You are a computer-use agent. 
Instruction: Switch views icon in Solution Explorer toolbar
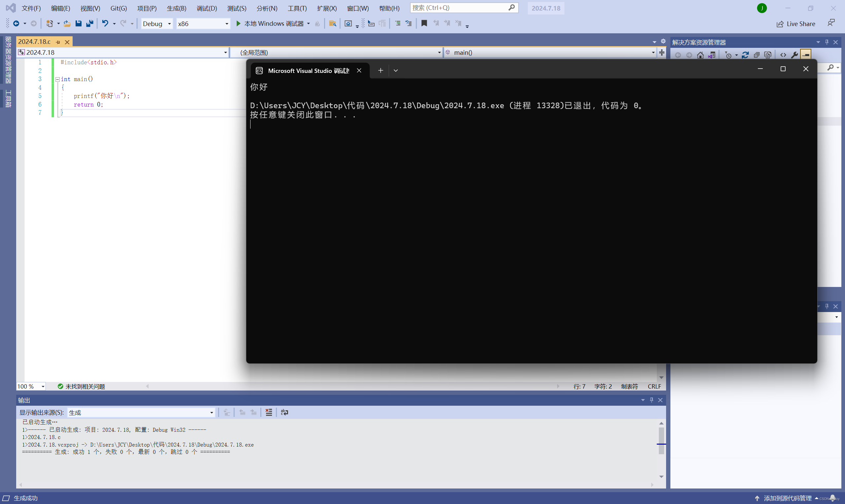tap(712, 55)
